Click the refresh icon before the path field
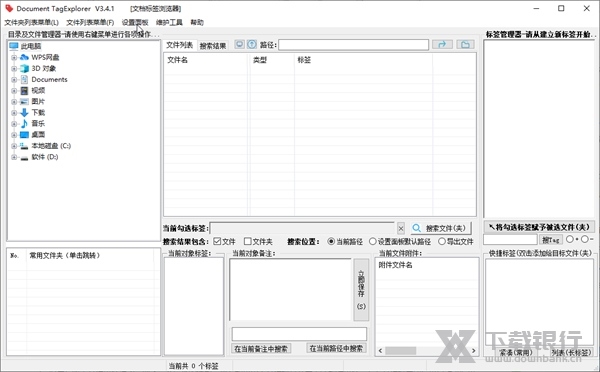Viewport: 600px width, 372px height. [x=240, y=44]
